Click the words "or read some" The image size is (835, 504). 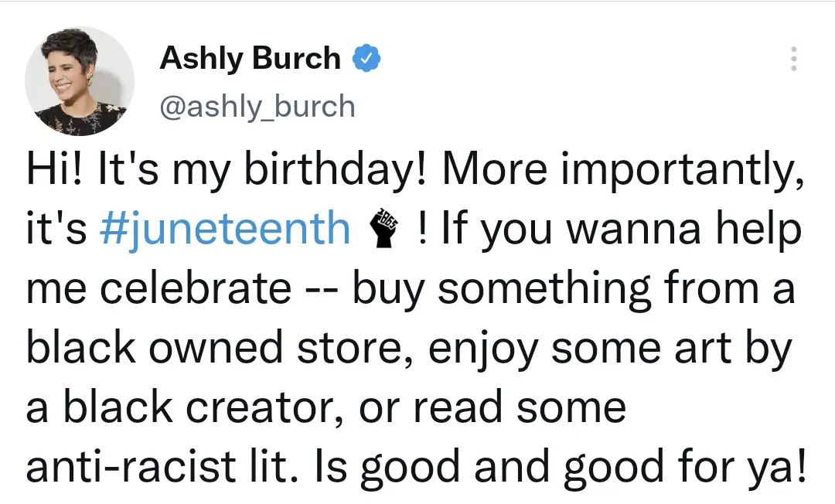tap(492, 408)
